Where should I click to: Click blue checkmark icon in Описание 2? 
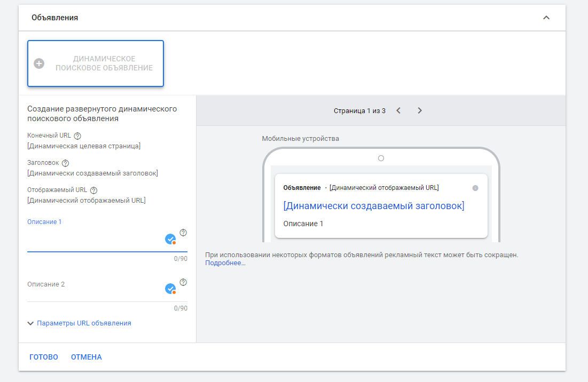(170, 289)
